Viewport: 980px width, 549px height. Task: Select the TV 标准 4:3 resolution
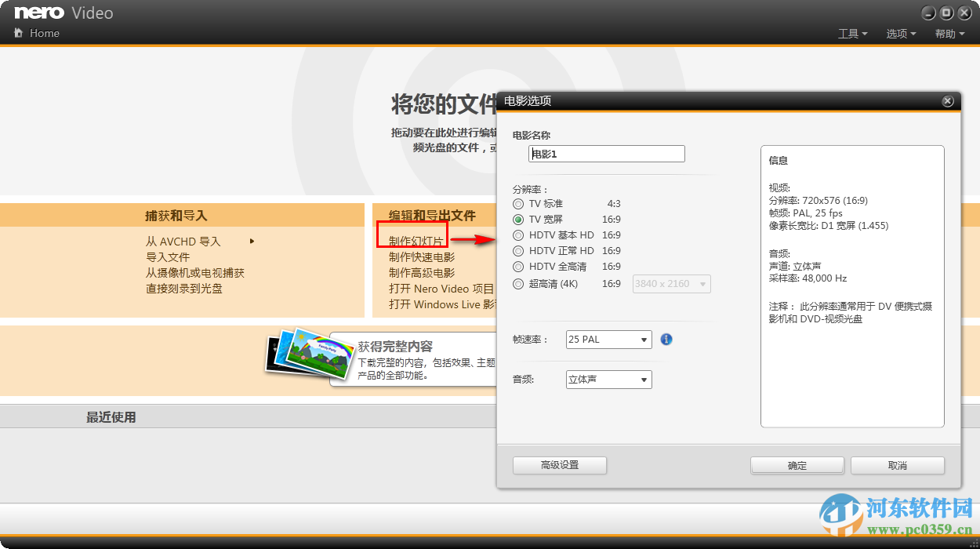point(517,203)
